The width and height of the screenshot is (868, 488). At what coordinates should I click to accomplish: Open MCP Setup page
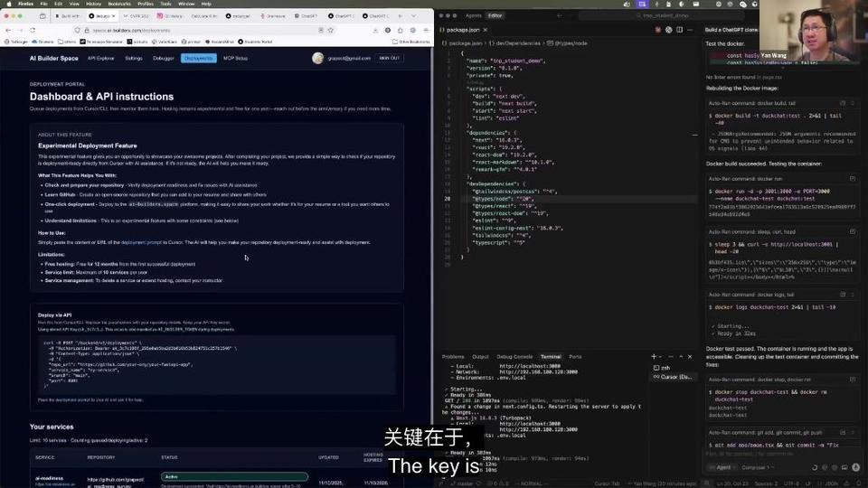(235, 58)
